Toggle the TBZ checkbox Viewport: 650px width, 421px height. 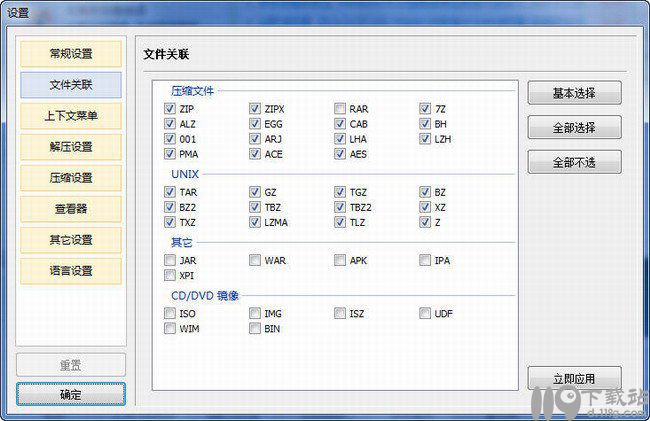click(x=255, y=207)
